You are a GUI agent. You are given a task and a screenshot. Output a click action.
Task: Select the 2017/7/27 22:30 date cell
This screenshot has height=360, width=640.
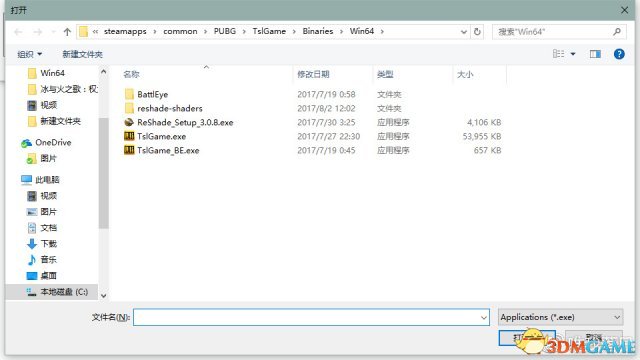[x=329, y=136]
